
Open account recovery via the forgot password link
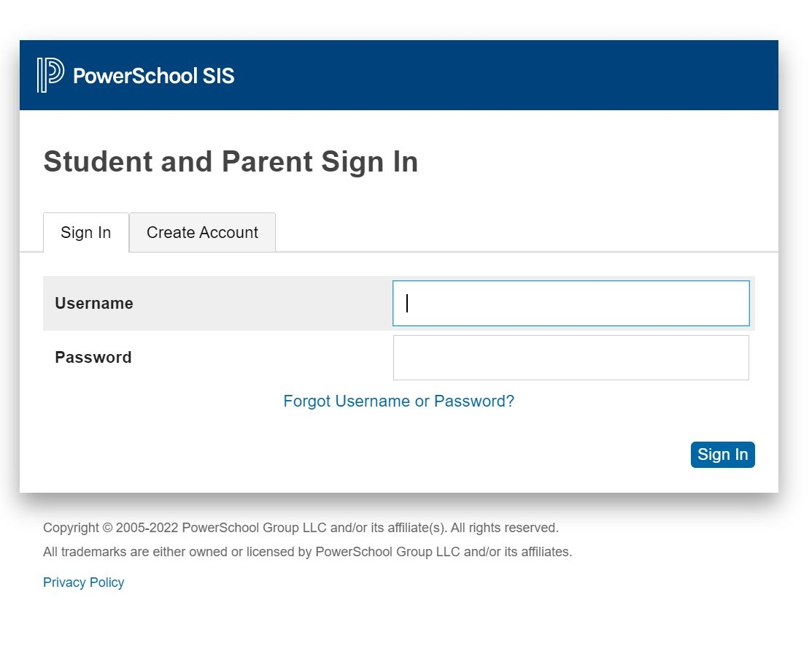click(x=398, y=401)
